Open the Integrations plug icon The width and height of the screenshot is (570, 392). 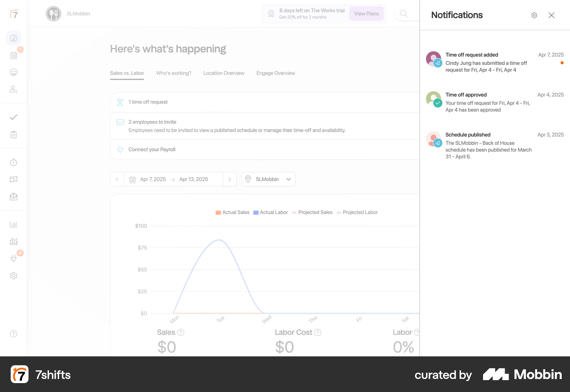(14, 258)
